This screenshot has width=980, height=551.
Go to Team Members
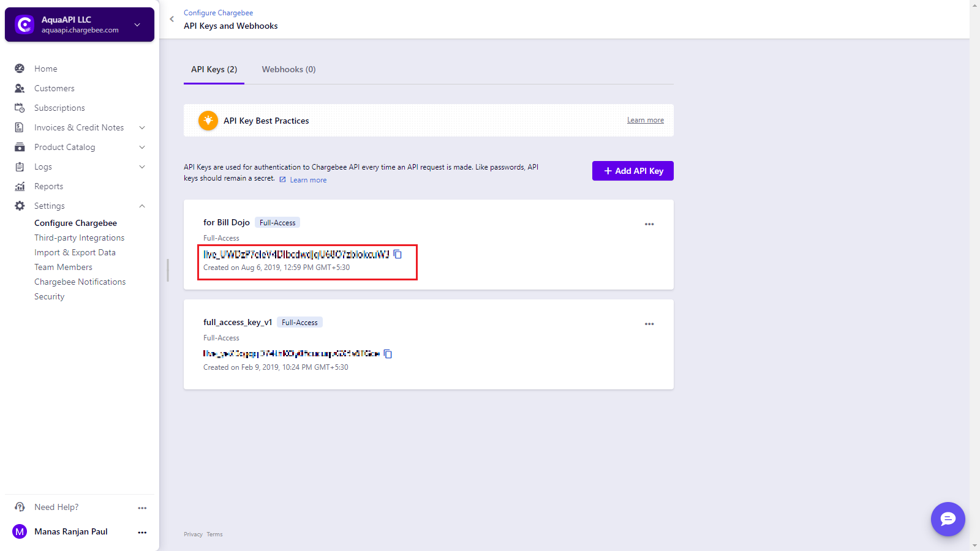[63, 267]
